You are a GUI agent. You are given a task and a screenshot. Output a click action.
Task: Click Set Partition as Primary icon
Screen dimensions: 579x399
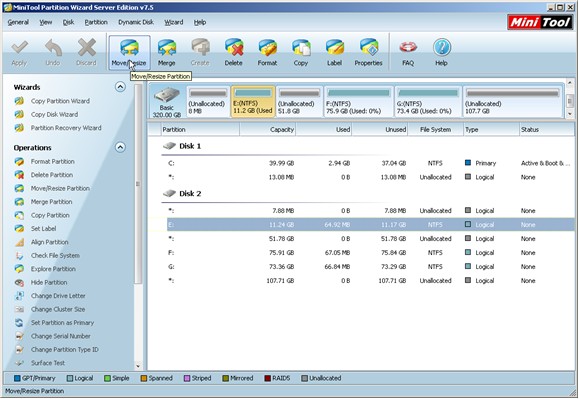(19, 323)
